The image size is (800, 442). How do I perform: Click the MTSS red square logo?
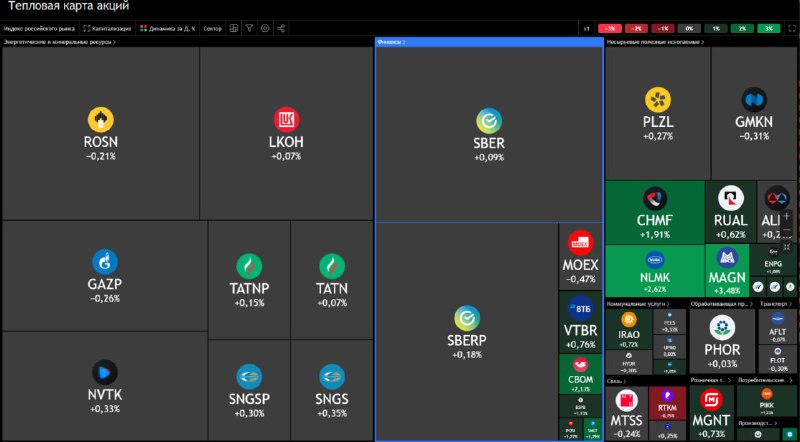coord(627,401)
